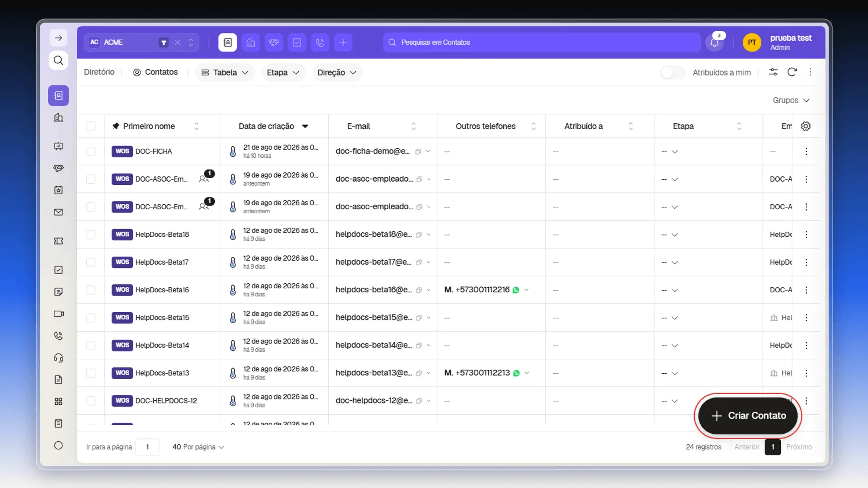Click the plus icon in top toolbar
868x488 pixels.
[x=343, y=42]
